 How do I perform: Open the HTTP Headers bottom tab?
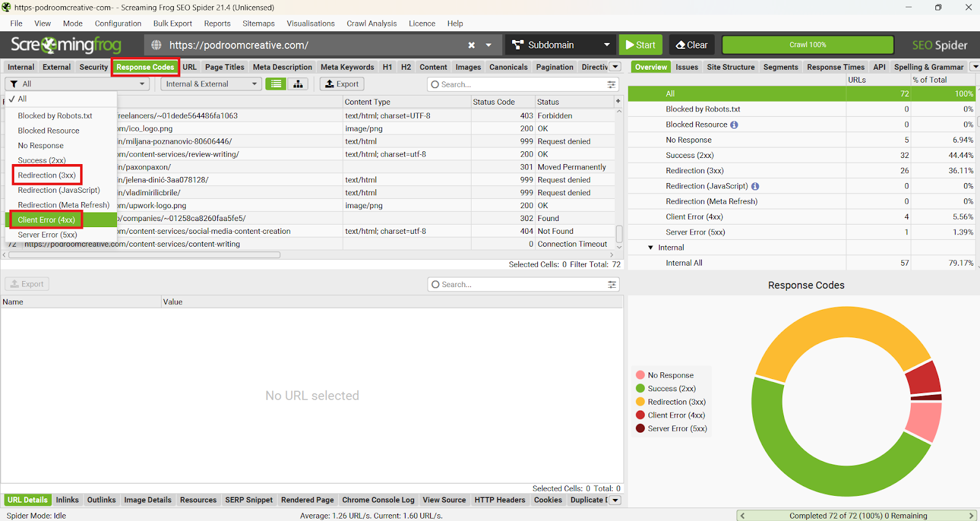tap(500, 500)
